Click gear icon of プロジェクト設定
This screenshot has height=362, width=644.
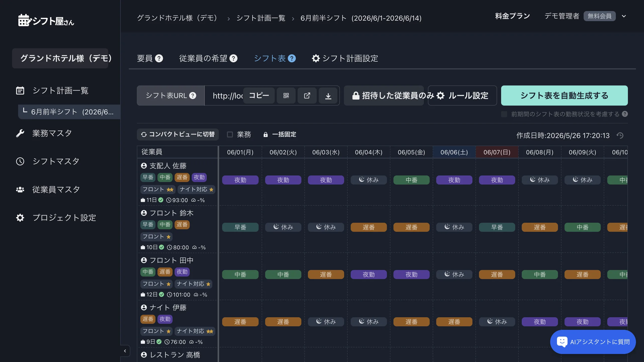click(20, 217)
